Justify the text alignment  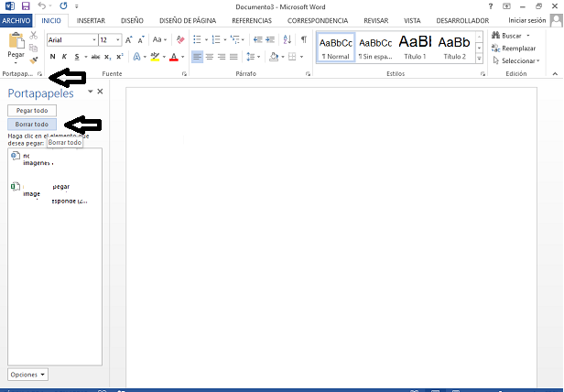click(x=233, y=57)
